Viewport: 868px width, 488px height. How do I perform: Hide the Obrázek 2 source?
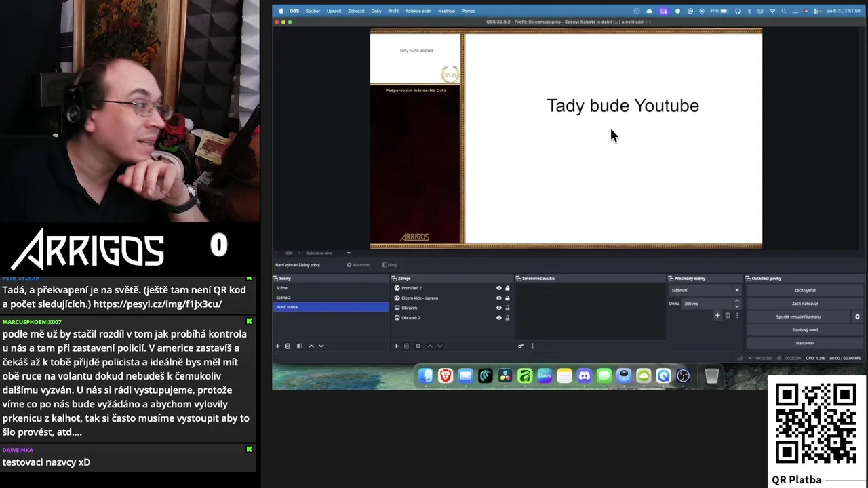coord(499,318)
